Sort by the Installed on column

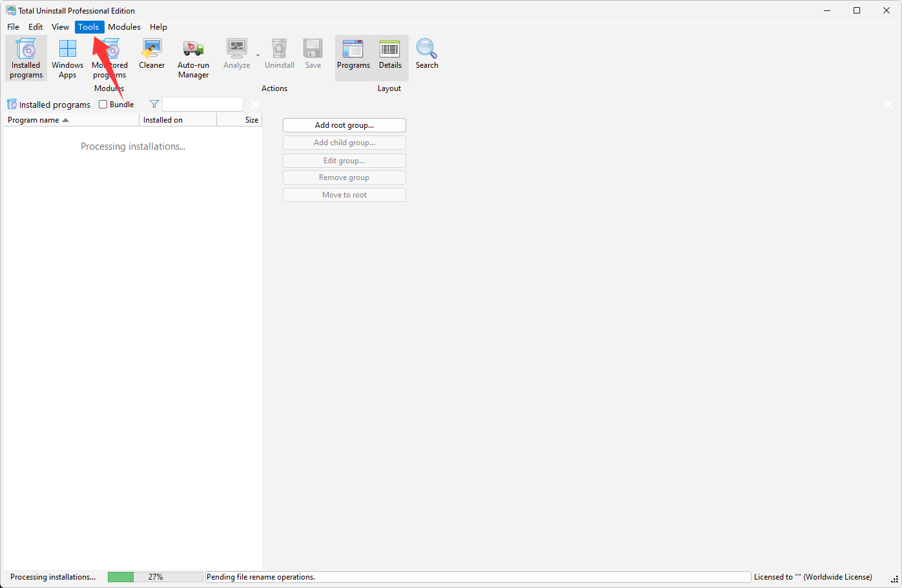pyautogui.click(x=178, y=120)
